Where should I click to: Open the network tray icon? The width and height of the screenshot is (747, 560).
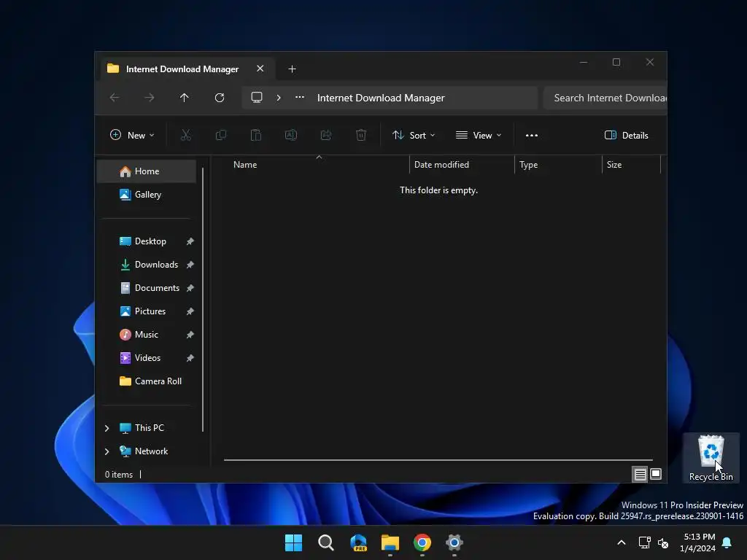point(645,542)
